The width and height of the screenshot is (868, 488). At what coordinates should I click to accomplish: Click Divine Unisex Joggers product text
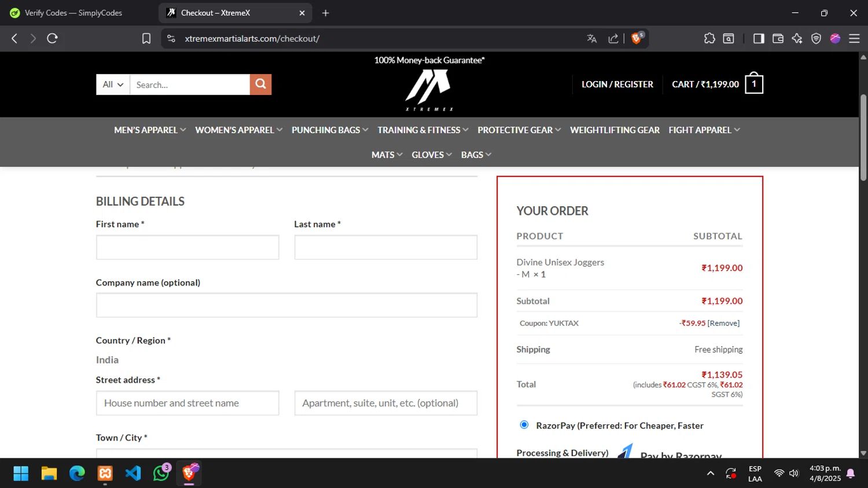point(560,262)
